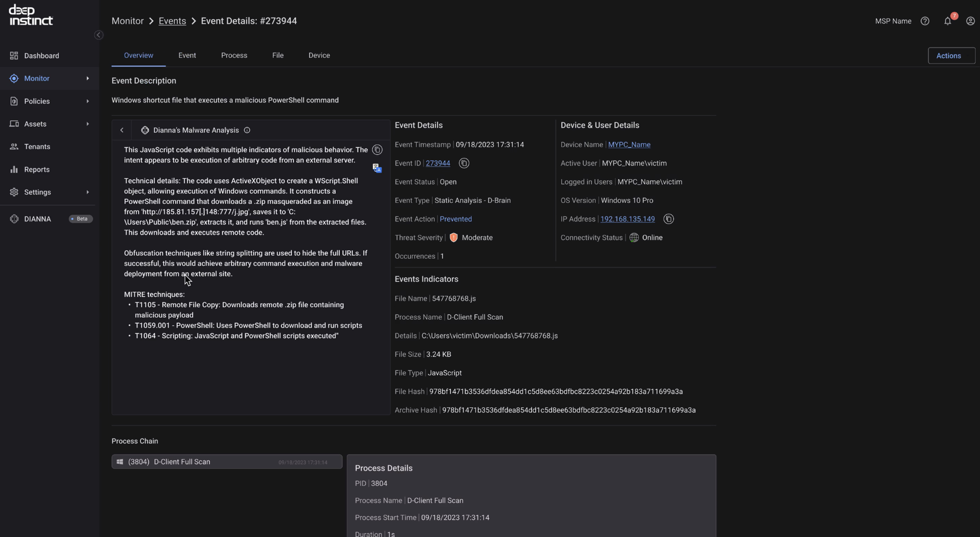Select D-Client Full Scan process chain entry
This screenshot has width=980, height=537.
[x=227, y=462]
